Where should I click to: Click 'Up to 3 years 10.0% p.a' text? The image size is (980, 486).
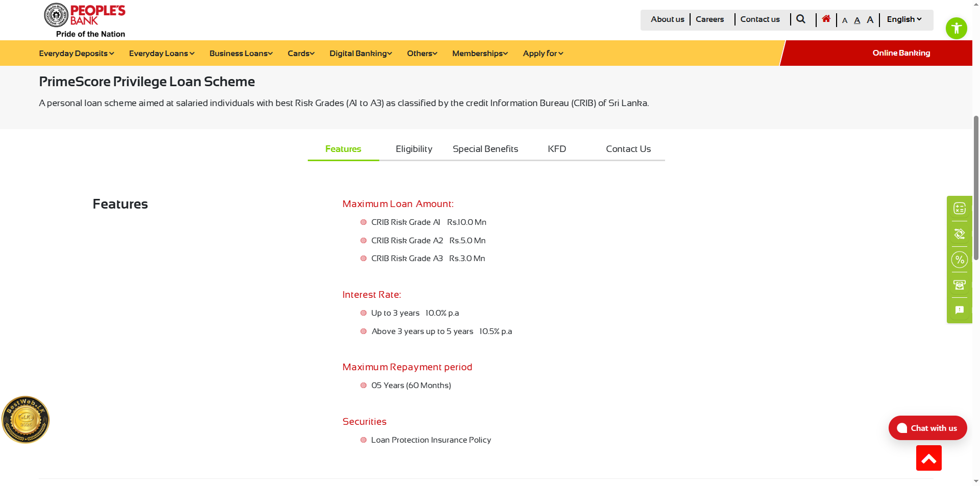415,313
